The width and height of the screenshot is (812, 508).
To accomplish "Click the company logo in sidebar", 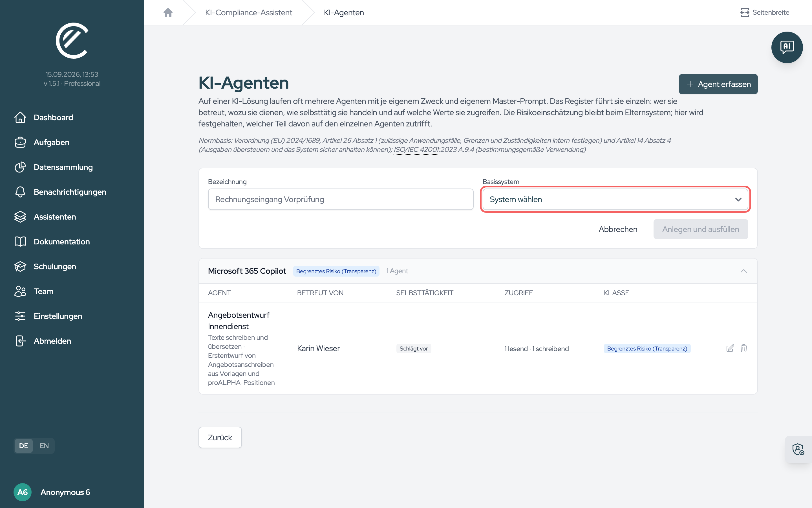I will 72,41.
